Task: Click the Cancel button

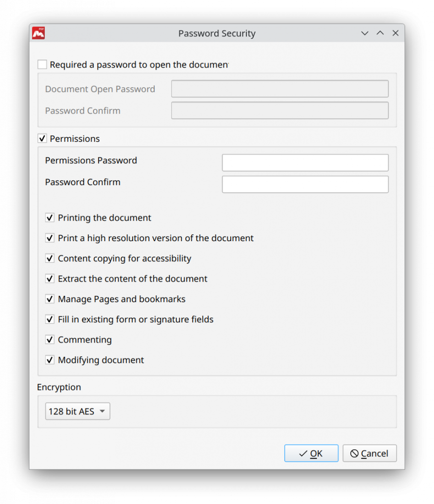Action: pos(369,453)
